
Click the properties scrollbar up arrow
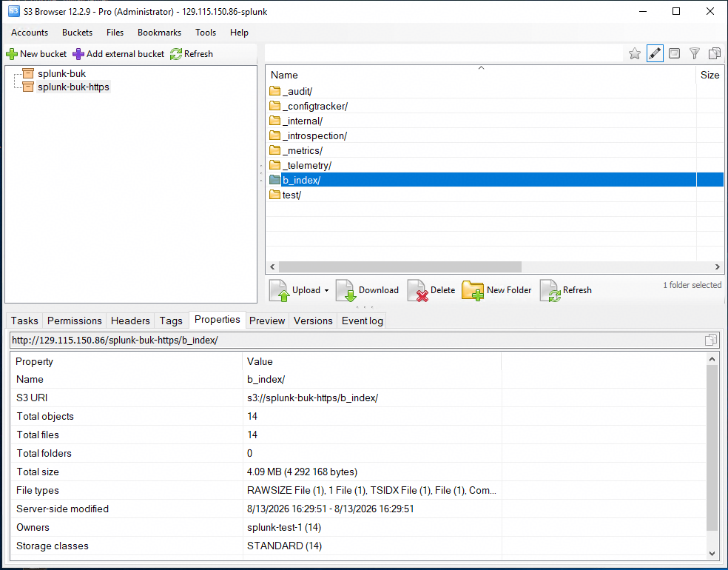pos(712,359)
